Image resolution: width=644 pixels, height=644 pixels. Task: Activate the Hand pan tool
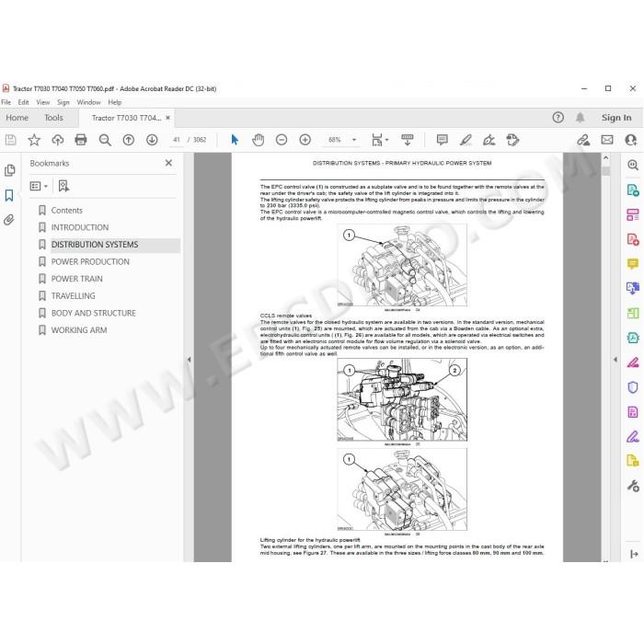coord(258,140)
